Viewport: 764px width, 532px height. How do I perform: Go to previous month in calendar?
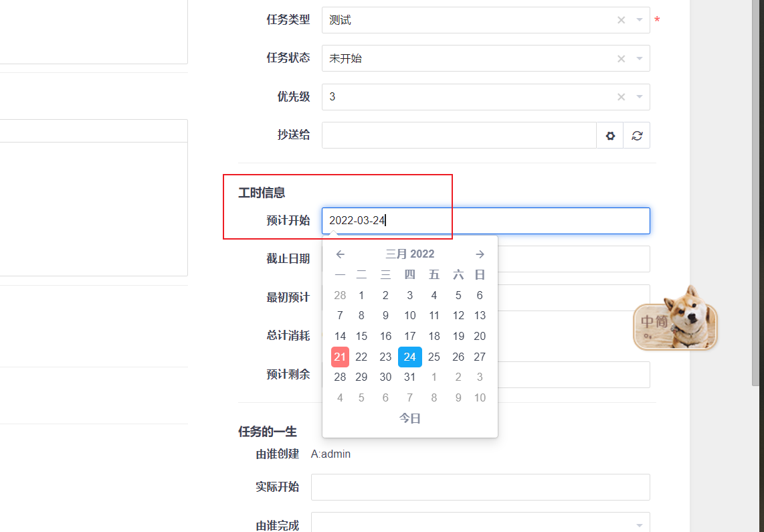pos(340,254)
